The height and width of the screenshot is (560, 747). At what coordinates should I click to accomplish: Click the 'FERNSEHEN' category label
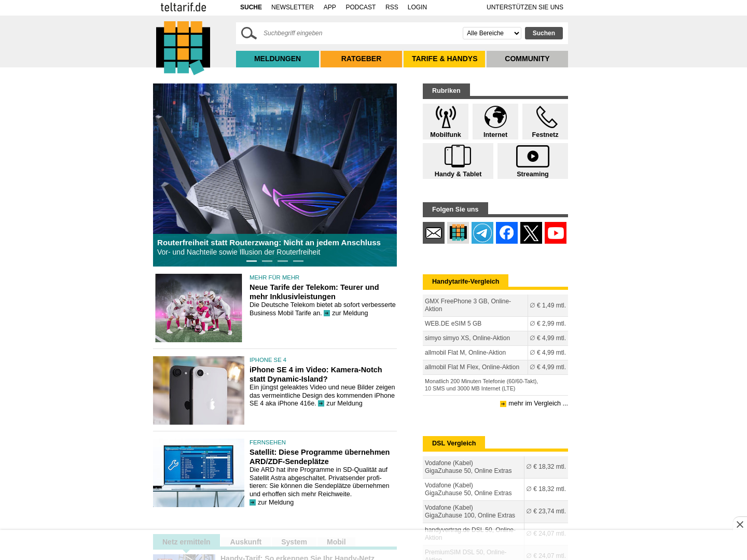tap(268, 442)
